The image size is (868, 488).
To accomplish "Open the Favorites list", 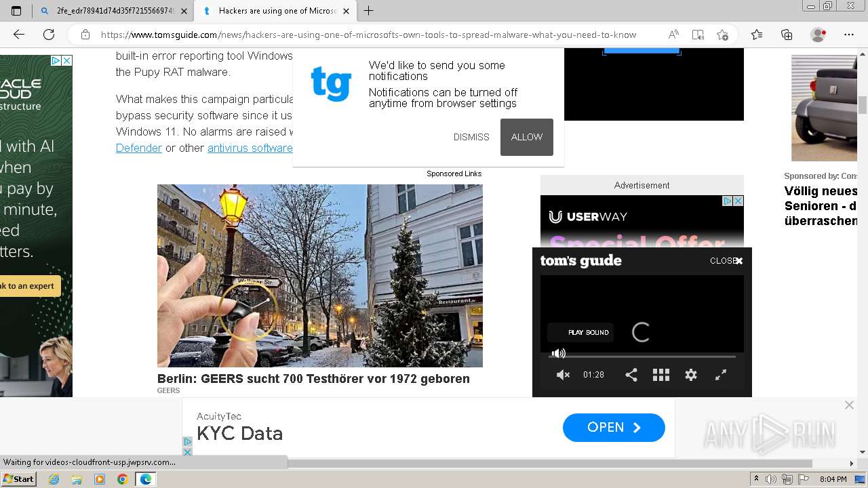I will pyautogui.click(x=757, y=35).
